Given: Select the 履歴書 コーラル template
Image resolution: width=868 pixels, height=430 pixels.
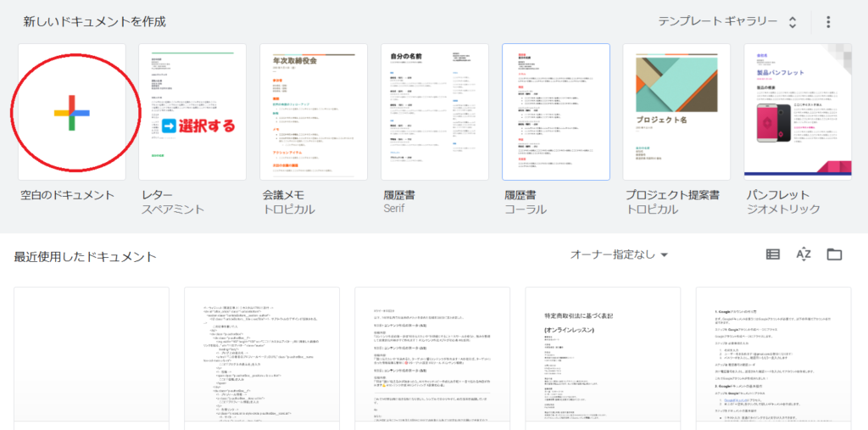Looking at the screenshot, I should (556, 112).
